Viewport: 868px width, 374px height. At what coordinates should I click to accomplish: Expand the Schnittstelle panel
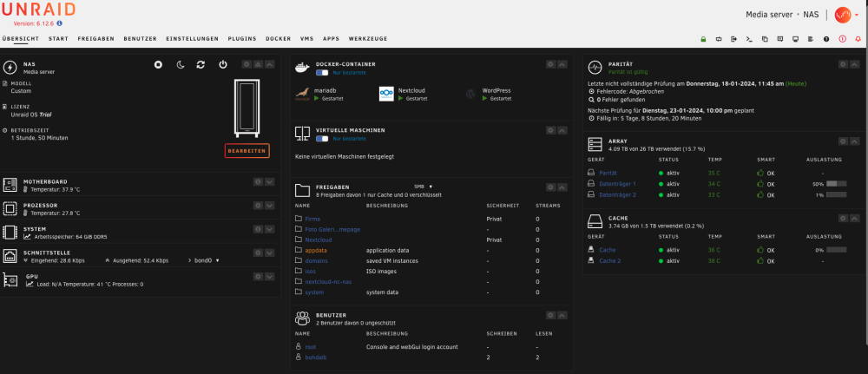click(270, 253)
